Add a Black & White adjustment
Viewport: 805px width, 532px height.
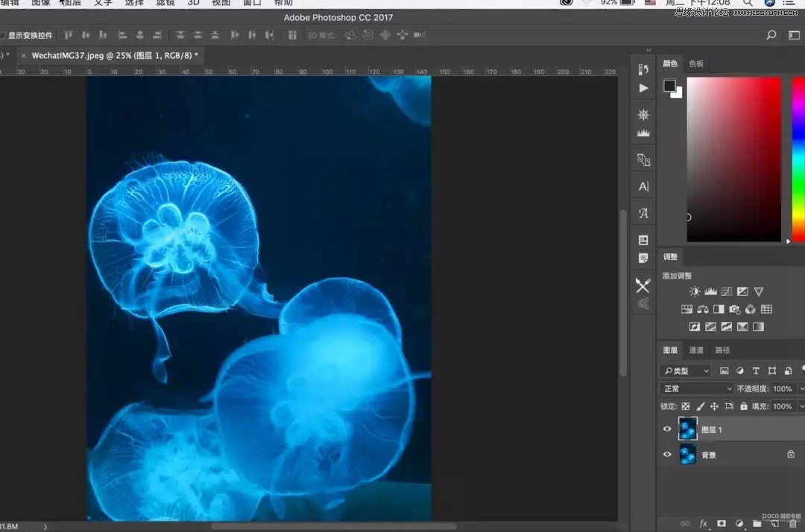[x=719, y=308]
